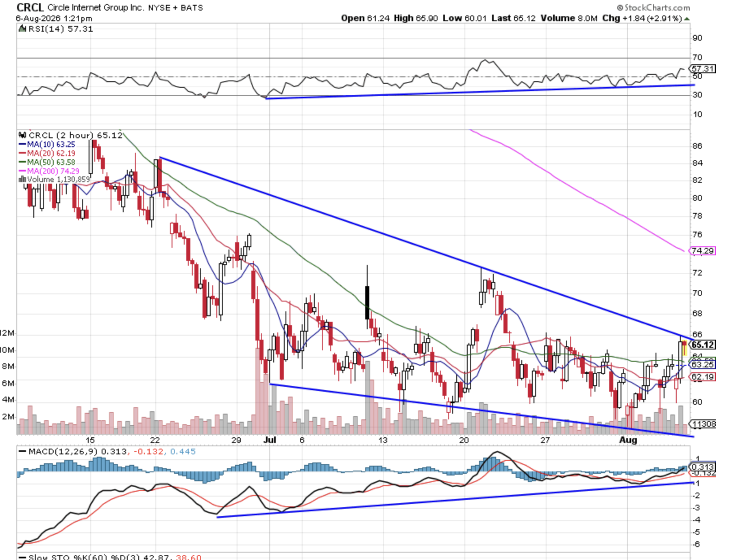The height and width of the screenshot is (560, 732).
Task: Select the Slow STO %K(60) %D(3) label
Action: click(83, 557)
